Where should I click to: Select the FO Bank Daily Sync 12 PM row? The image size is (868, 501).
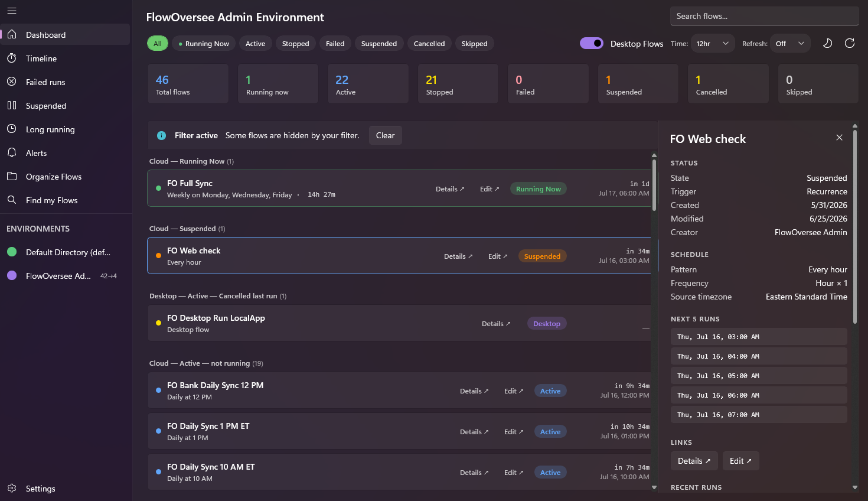[x=399, y=391]
